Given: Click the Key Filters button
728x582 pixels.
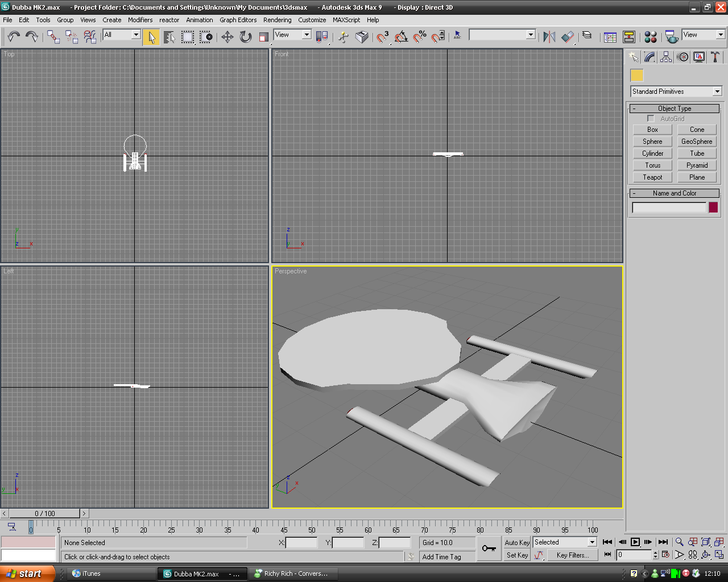Looking at the screenshot, I should point(572,555).
